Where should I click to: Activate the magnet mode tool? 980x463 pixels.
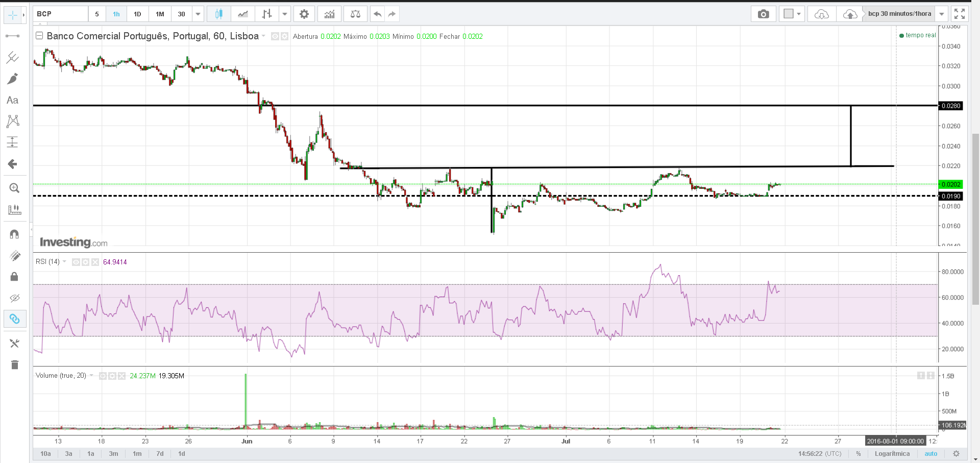[14, 234]
